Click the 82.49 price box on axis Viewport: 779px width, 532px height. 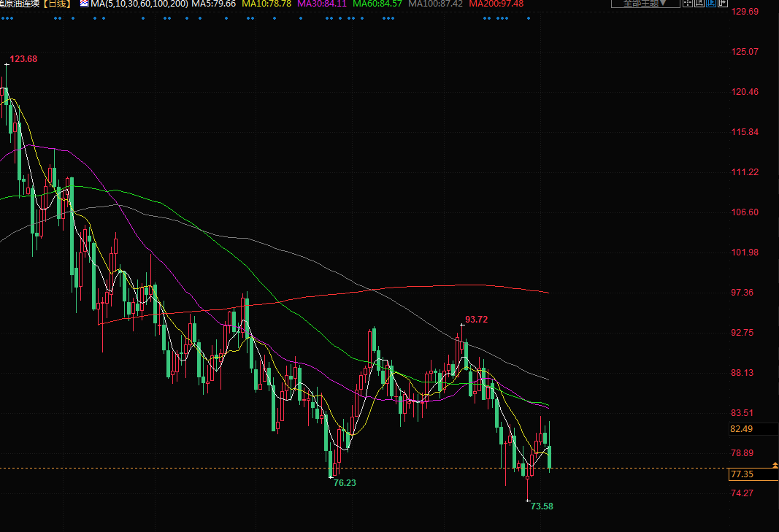pos(742,429)
